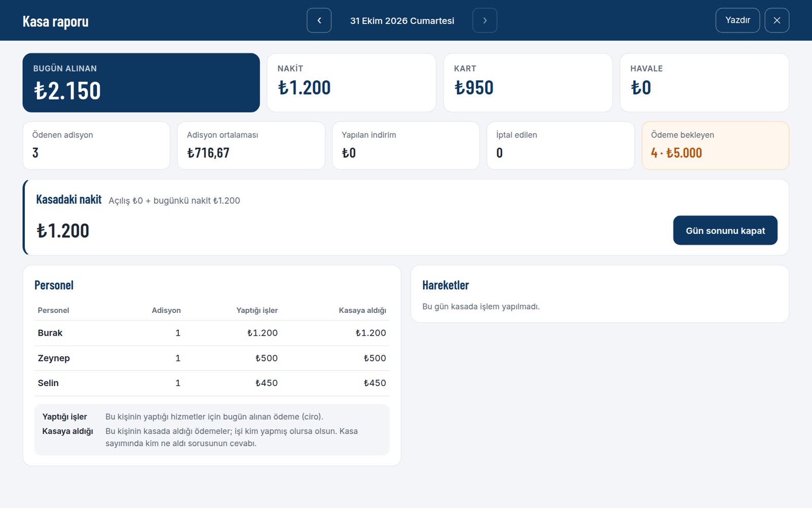Click the Kasa raporu title
The width and height of the screenshot is (812, 508).
click(x=55, y=21)
